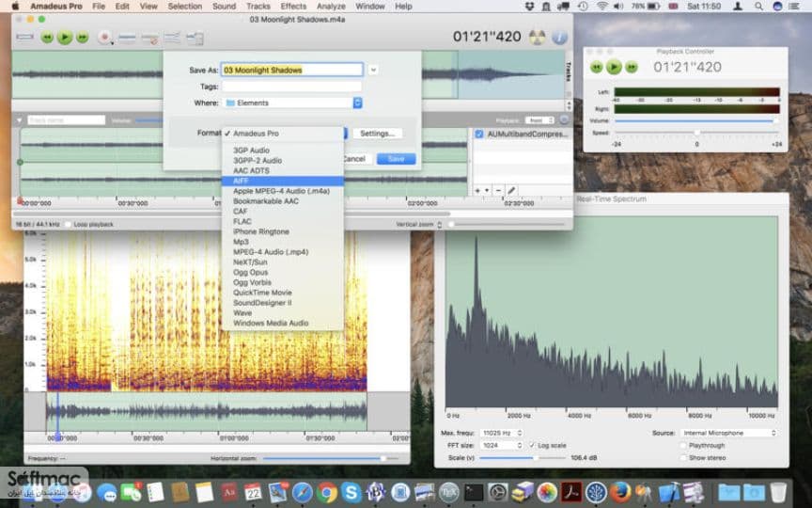Open the Where folder dropdown showing Elements
Screen dimensions: 812x508
[293, 103]
